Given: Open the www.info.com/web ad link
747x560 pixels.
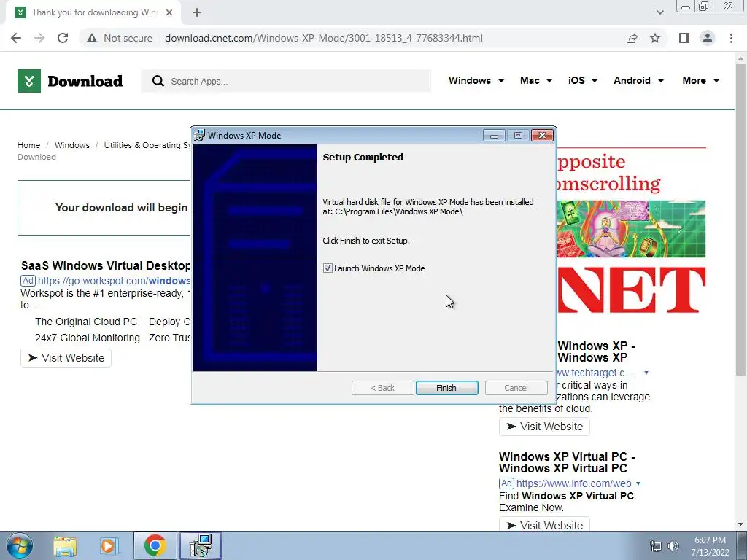Looking at the screenshot, I should [573, 483].
